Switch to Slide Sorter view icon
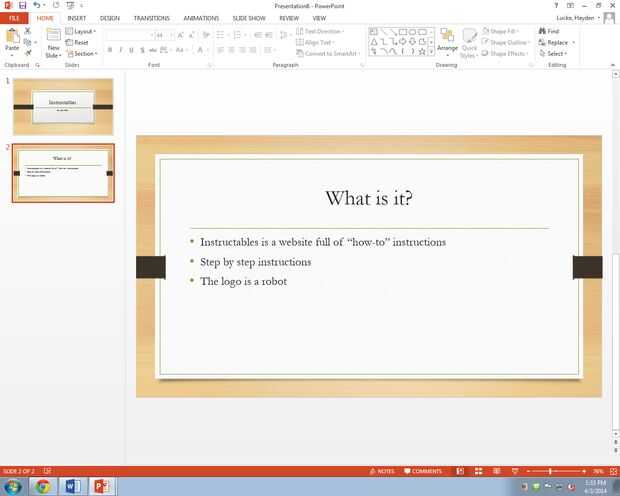 click(478, 471)
